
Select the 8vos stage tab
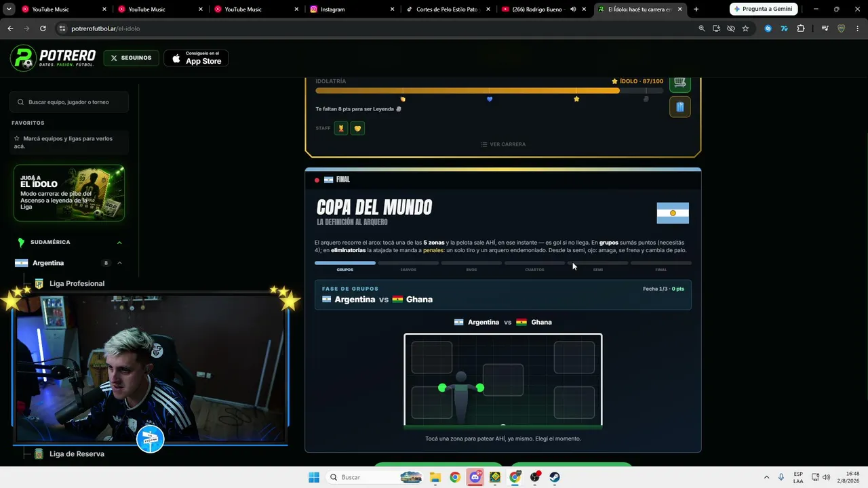click(471, 266)
